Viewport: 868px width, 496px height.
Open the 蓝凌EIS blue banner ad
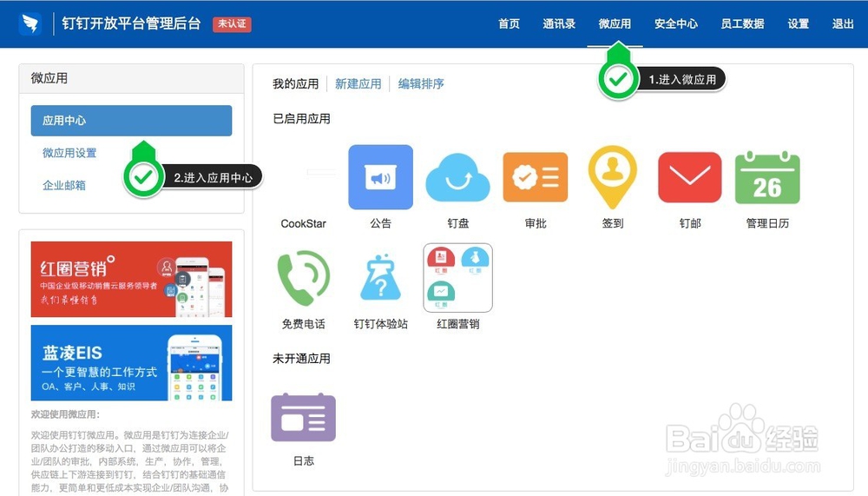pyautogui.click(x=131, y=362)
